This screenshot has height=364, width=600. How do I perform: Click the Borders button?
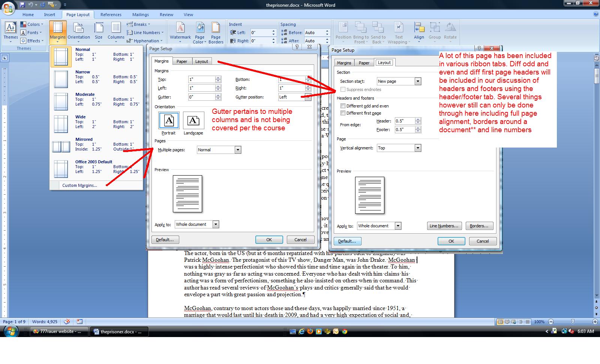pos(479,226)
